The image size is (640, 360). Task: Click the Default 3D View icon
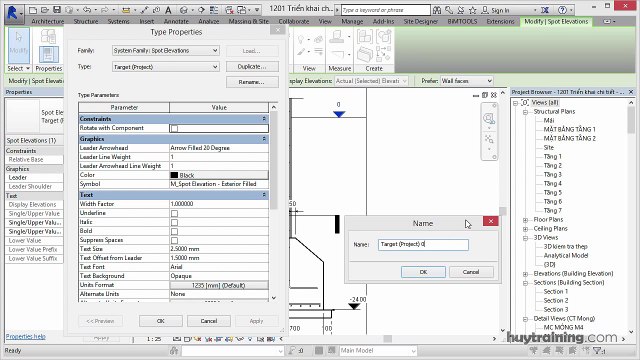pyautogui.click(x=184, y=10)
